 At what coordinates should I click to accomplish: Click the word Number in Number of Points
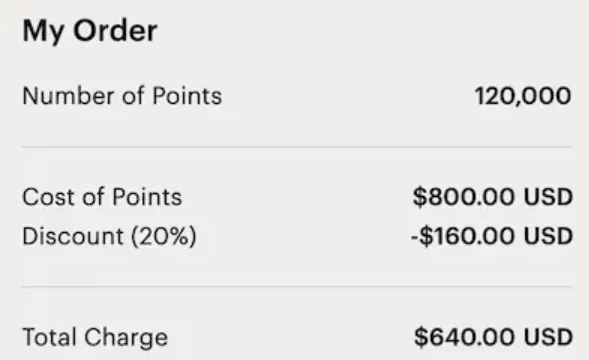[x=68, y=96]
